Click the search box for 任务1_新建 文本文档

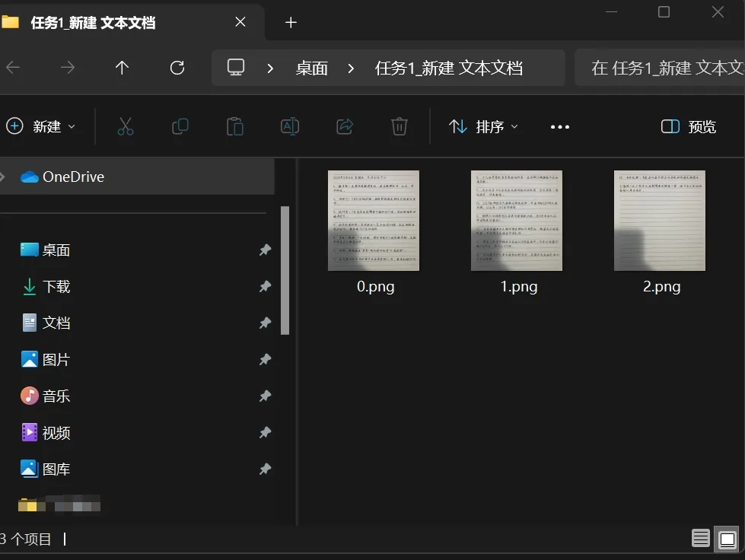(660, 68)
